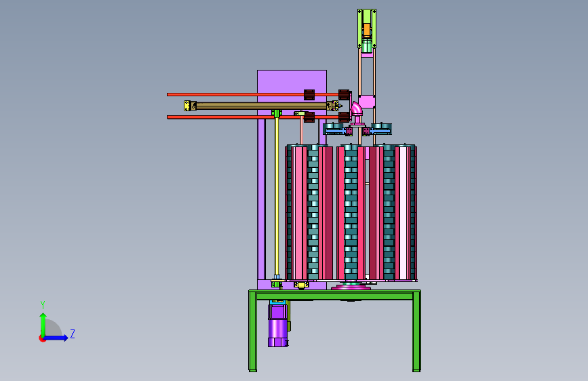Select the left blue pulley above the drum
Screen dimensions: 588x381
pos(334,129)
